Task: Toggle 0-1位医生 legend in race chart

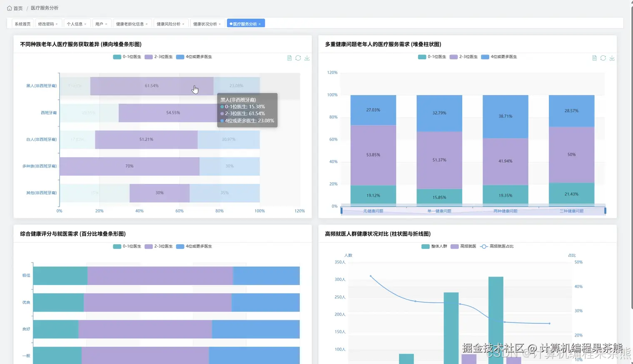Action: coord(127,57)
